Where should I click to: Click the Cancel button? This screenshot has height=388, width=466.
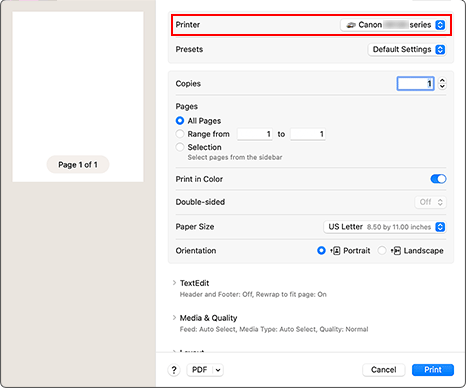coord(384,370)
